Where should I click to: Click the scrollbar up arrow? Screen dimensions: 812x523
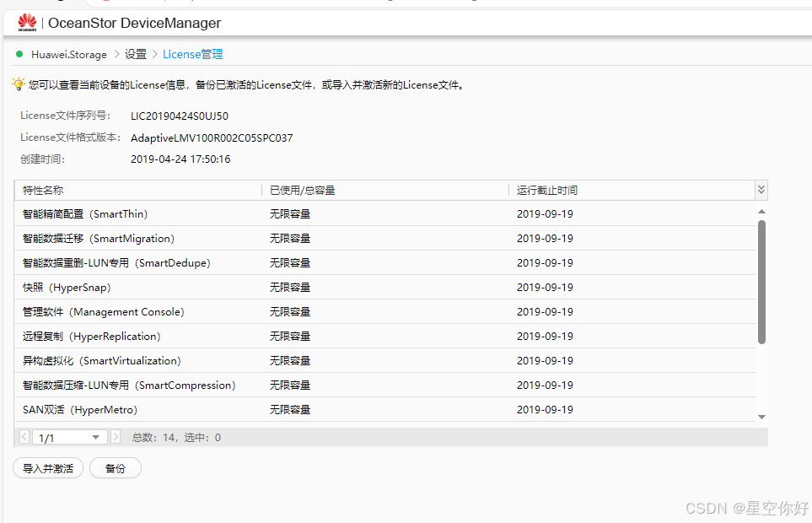click(x=761, y=211)
